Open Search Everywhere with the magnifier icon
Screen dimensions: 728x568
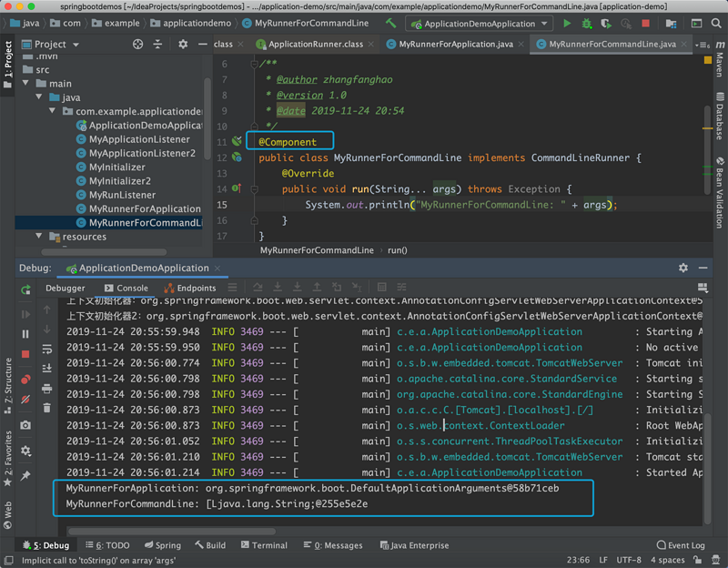tap(717, 24)
